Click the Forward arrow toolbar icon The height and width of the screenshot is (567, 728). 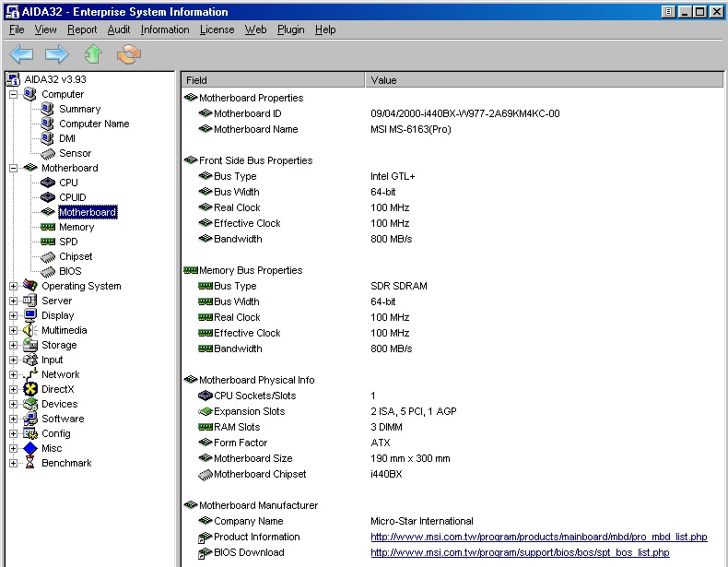coord(57,54)
